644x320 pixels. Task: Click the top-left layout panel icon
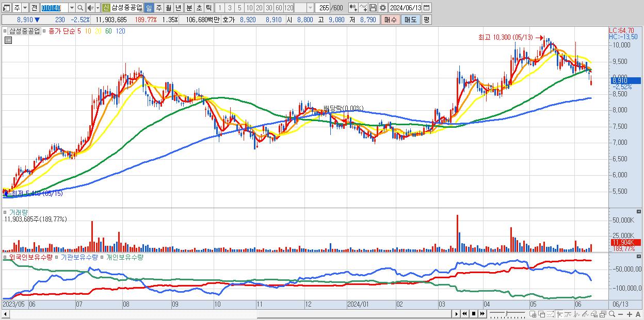coord(6,8)
